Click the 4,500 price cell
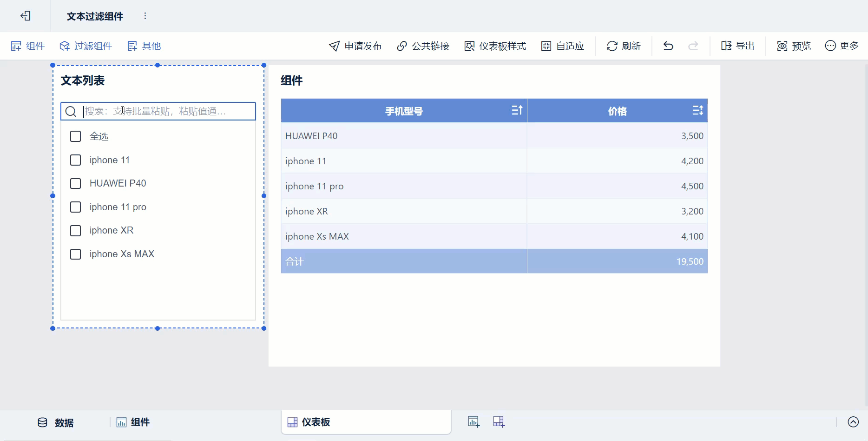Screen dimensions: 868x441 pyautogui.click(x=618, y=186)
